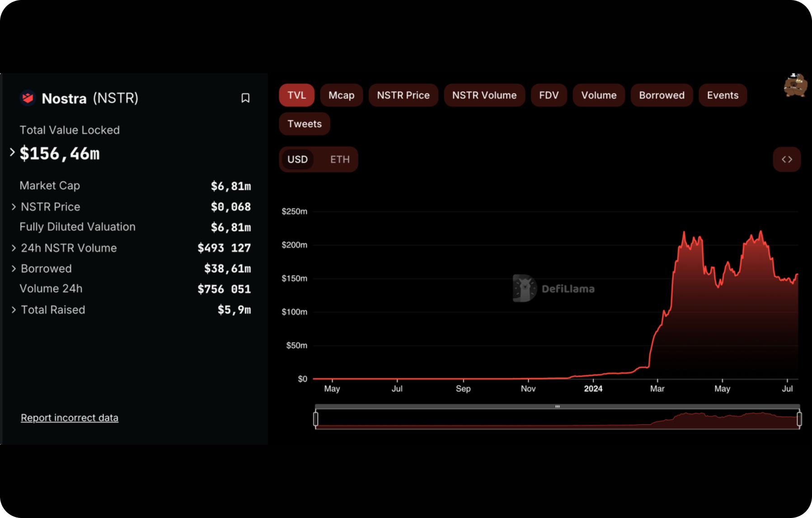
Task: Click the $250m y-axis label
Action: point(295,212)
